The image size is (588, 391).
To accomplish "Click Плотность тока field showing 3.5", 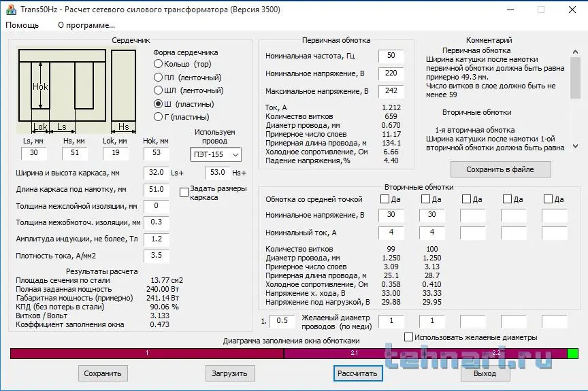I will click(x=157, y=256).
